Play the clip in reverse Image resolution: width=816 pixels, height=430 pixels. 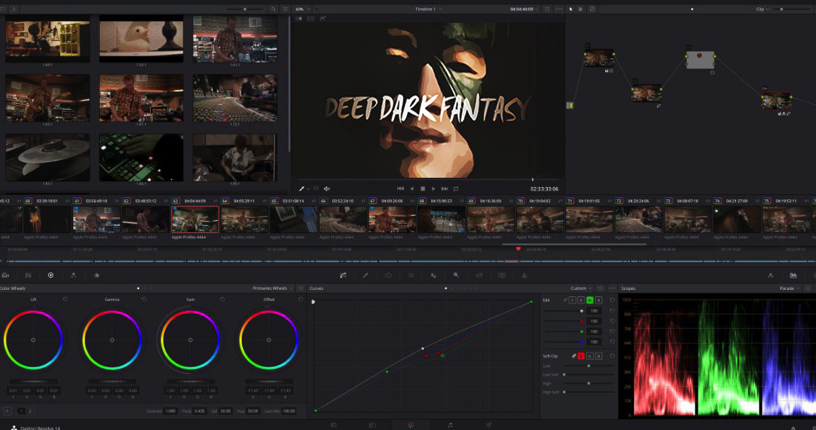pyautogui.click(x=412, y=188)
